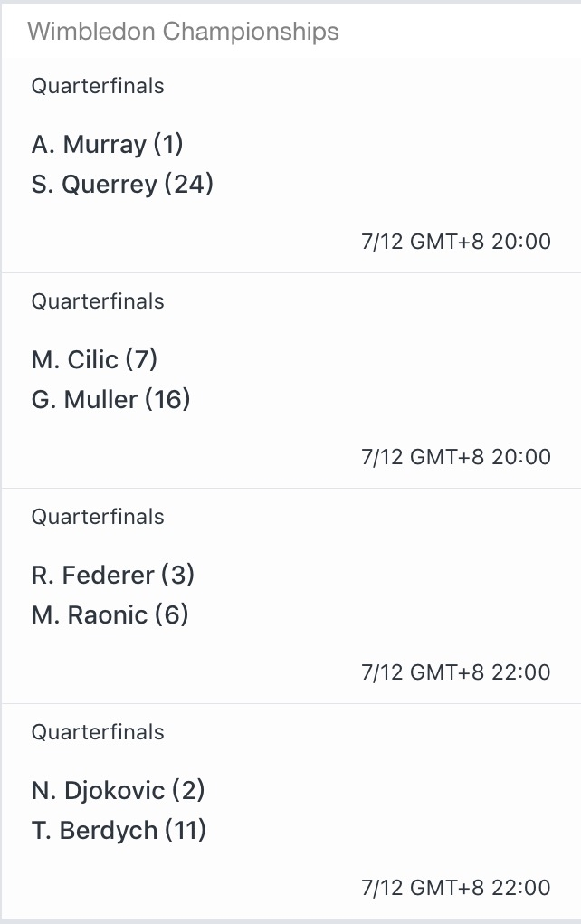This screenshot has height=924, width=581.
Task: Open the Federer vs Raonic match card
Action: tap(291, 596)
